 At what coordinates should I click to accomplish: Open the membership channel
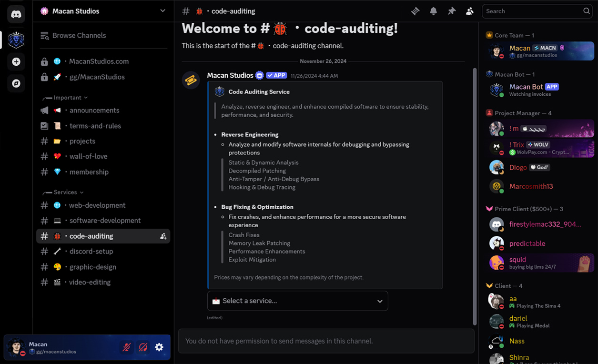(103, 172)
